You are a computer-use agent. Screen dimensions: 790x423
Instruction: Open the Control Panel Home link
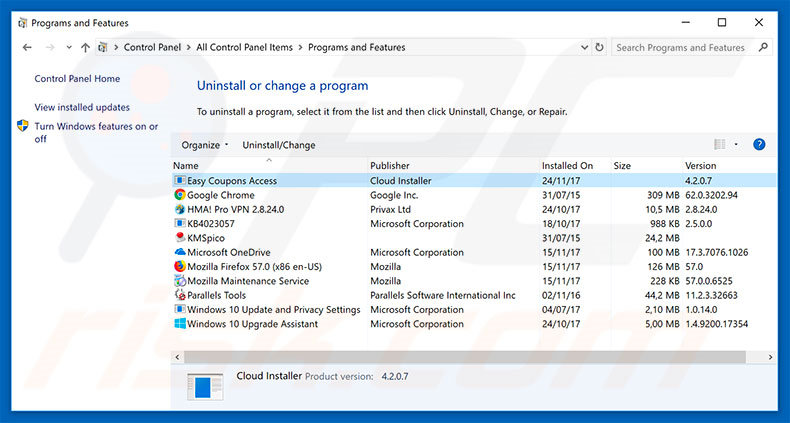pos(77,79)
